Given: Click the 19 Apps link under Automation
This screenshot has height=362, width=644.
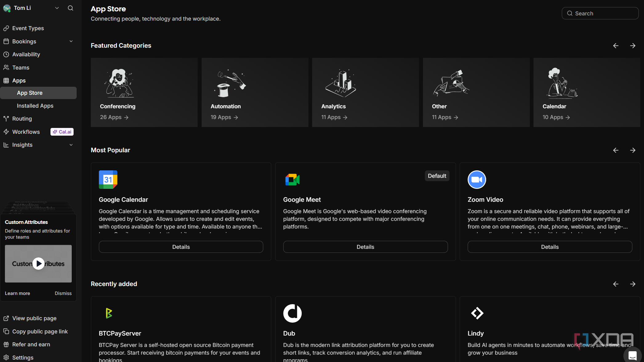Looking at the screenshot, I should (x=224, y=117).
